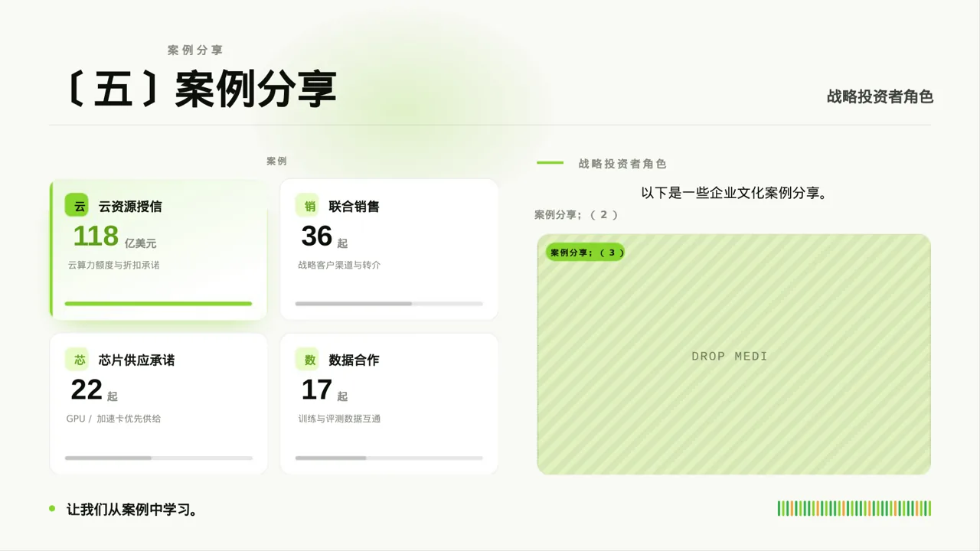This screenshot has width=980, height=551.
Task: Select the value 22 起
Action: point(94,391)
